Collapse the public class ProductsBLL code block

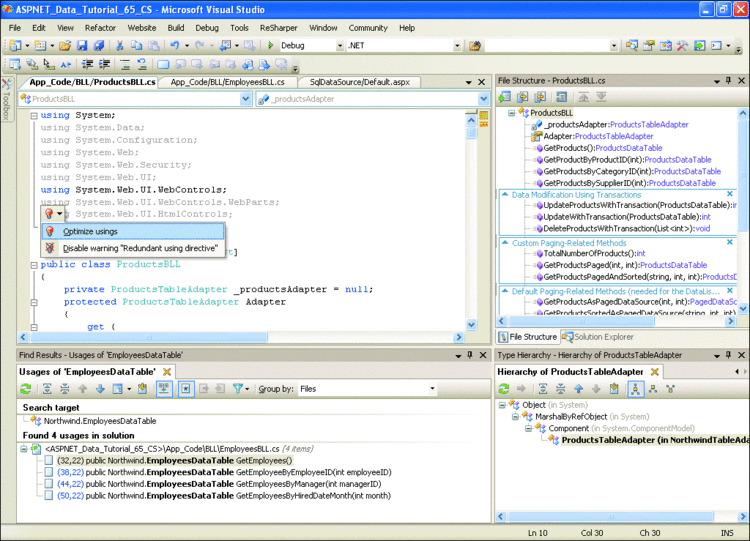tap(34, 265)
